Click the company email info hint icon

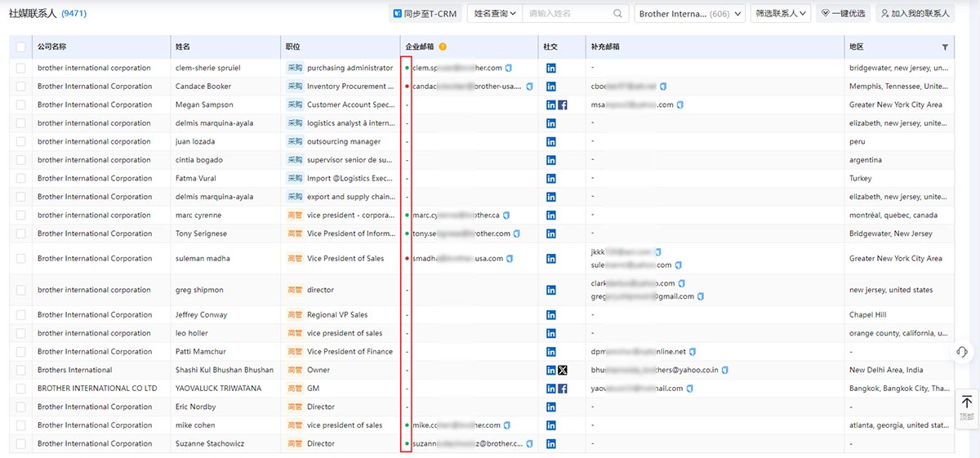(443, 47)
